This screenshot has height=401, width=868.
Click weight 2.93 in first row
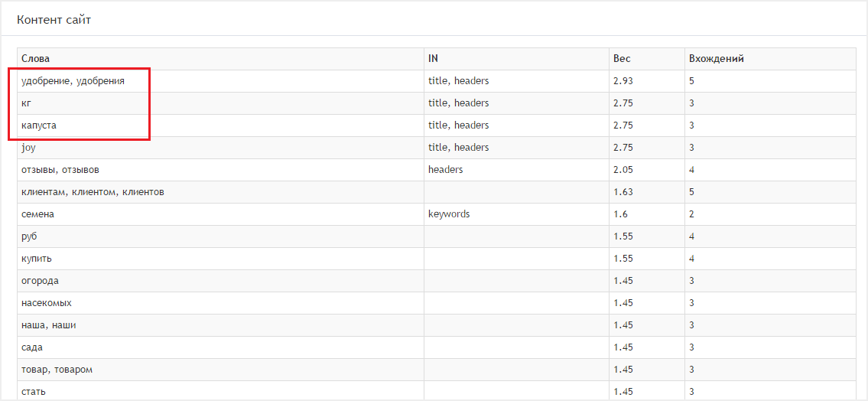coord(623,80)
